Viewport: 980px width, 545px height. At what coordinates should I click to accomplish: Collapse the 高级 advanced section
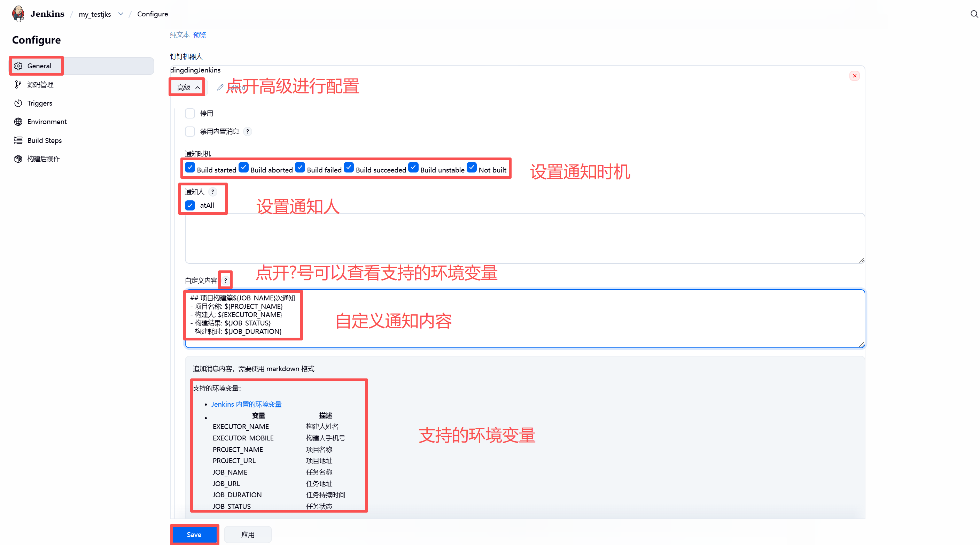pyautogui.click(x=188, y=87)
